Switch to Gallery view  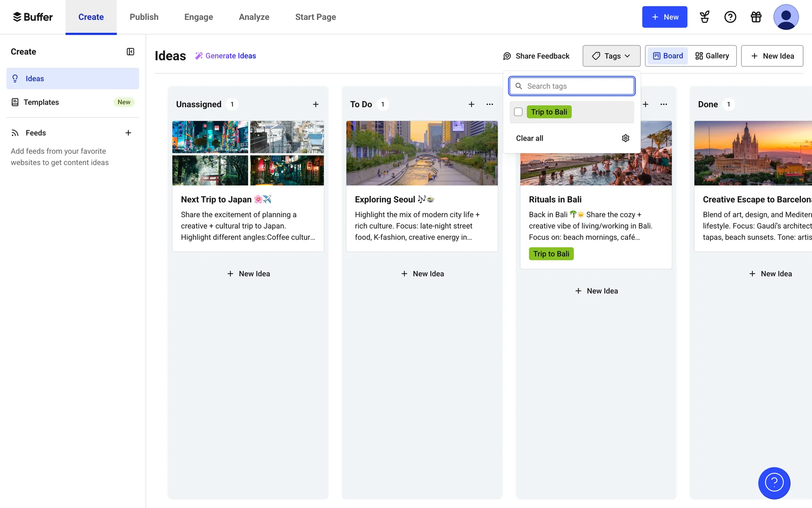tap(712, 56)
